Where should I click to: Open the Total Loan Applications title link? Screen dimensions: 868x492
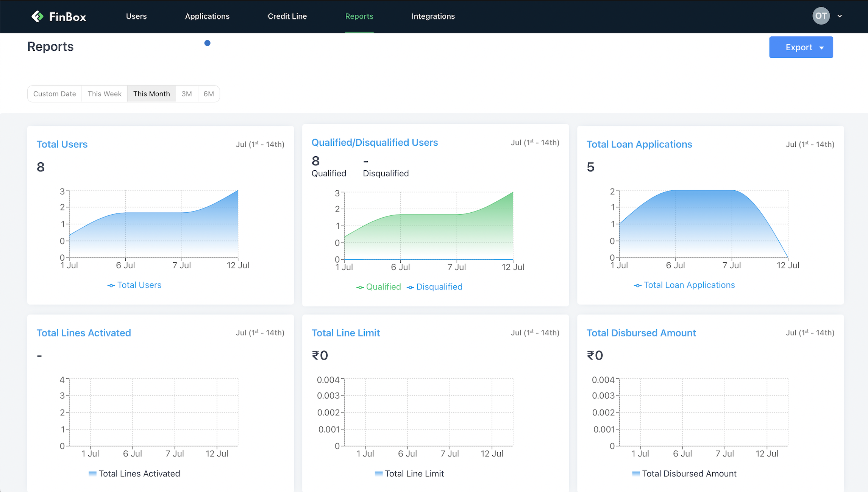[x=639, y=144]
